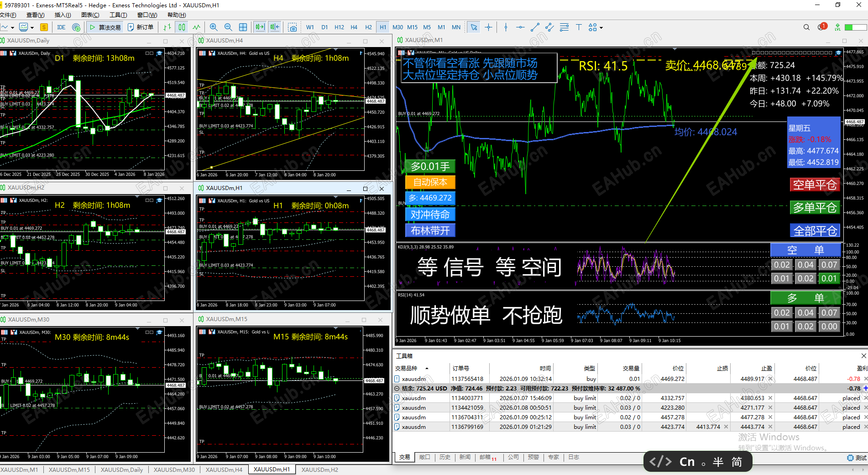Take a chart screenshot using the camera icon
This screenshot has height=475, width=868.
coord(292,27)
